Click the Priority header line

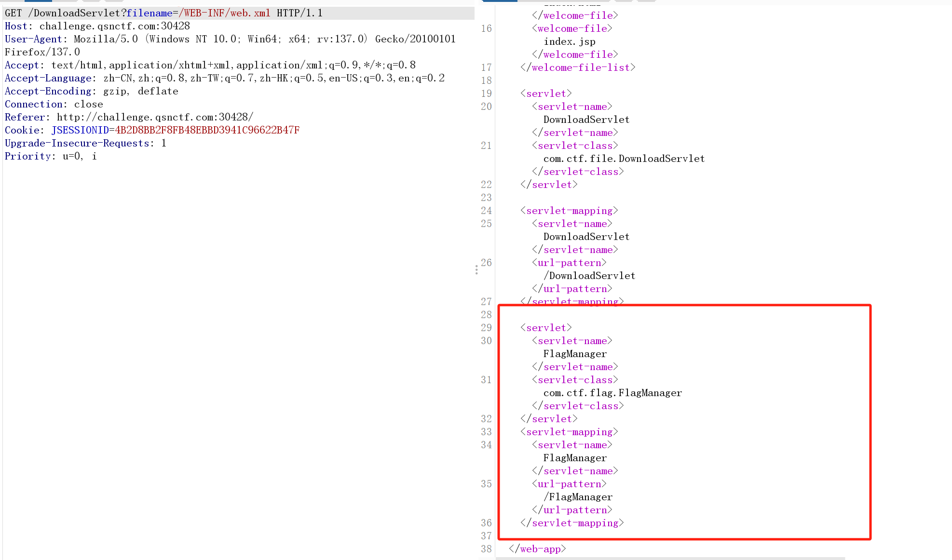tap(51, 156)
